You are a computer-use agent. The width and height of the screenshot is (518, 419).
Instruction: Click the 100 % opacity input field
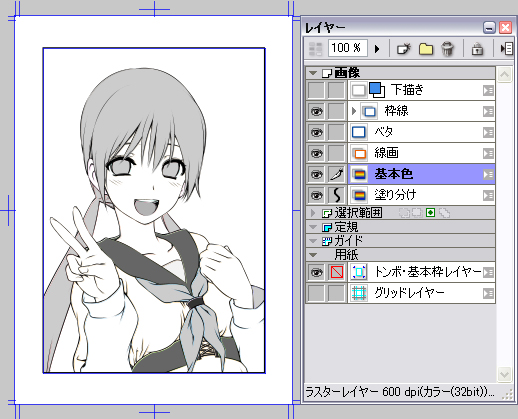click(348, 48)
